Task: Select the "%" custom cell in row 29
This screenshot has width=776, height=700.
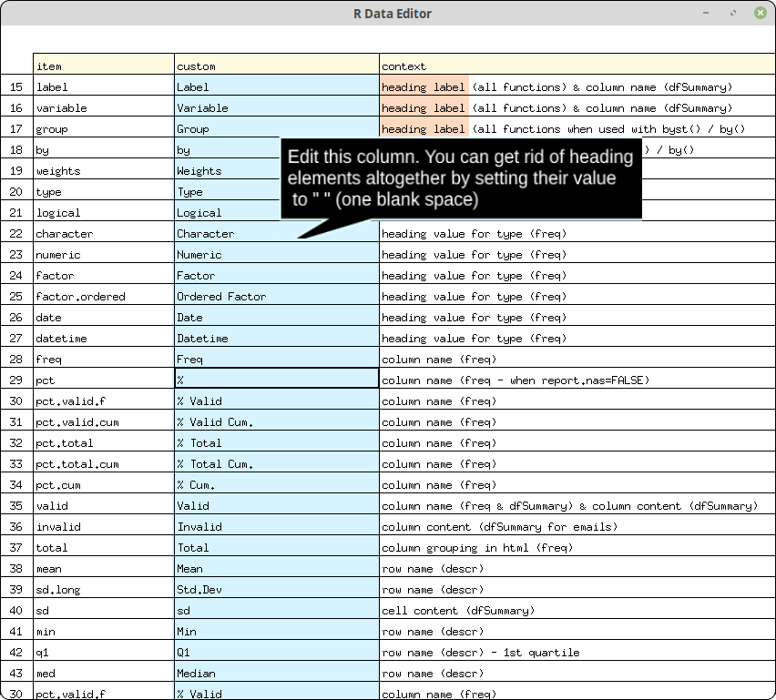Action: pos(277,380)
